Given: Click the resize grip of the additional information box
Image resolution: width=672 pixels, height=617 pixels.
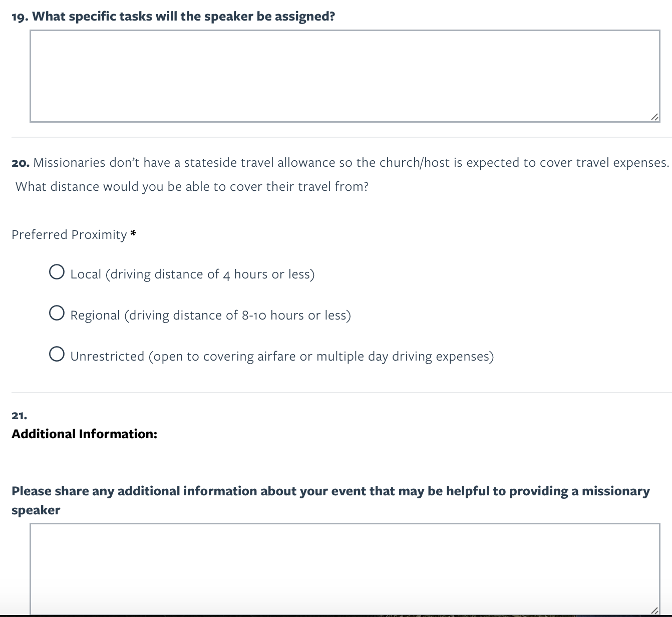Looking at the screenshot, I should pyautogui.click(x=654, y=610).
